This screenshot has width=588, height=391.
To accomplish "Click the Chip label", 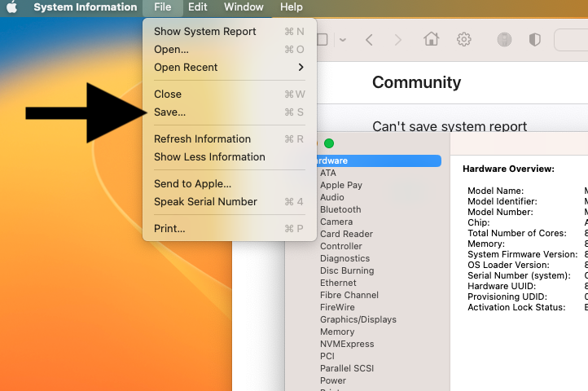I will pyautogui.click(x=479, y=223).
